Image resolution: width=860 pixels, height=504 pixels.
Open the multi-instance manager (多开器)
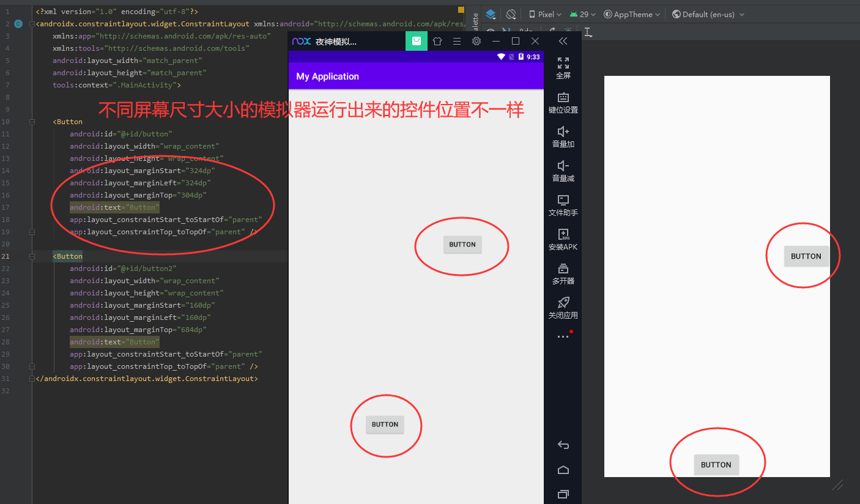click(563, 273)
